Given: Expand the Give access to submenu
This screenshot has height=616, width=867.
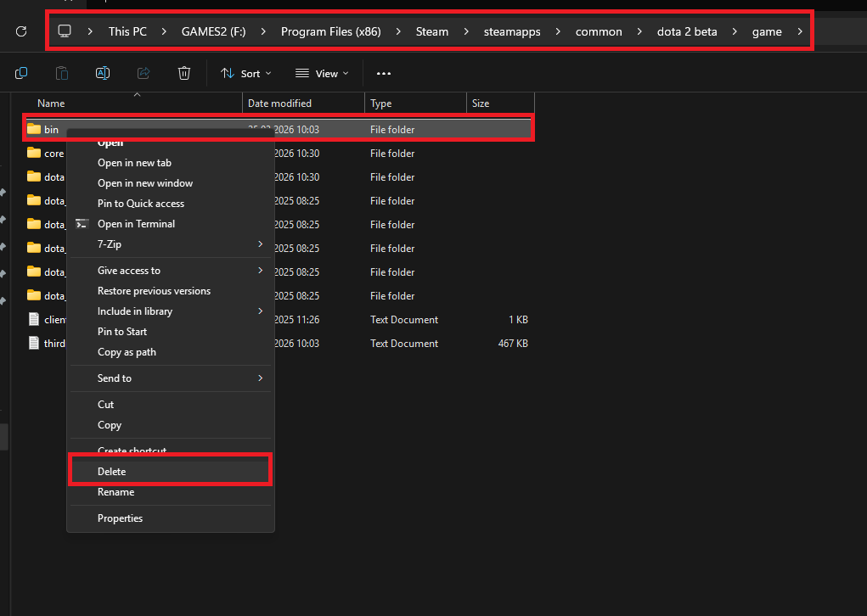Looking at the screenshot, I should click(171, 271).
